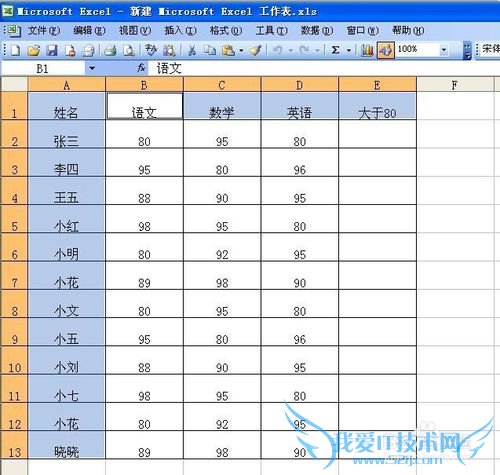Viewport: 500px width, 475px height.
Task: Open the 编辑 (Edit) menu
Action: 89,31
